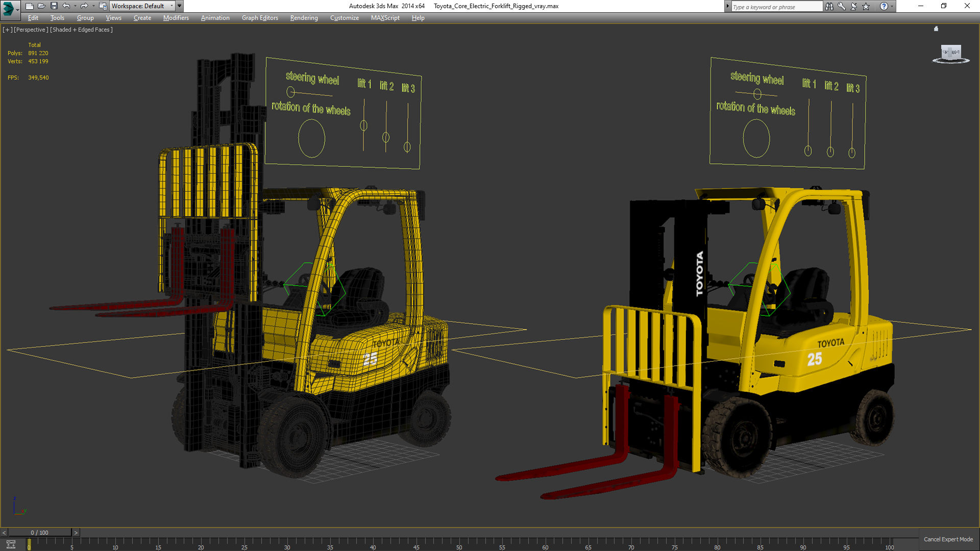Click the time slider 0 / 100 thumb
Screen dimensions: 980x551
coord(40,533)
